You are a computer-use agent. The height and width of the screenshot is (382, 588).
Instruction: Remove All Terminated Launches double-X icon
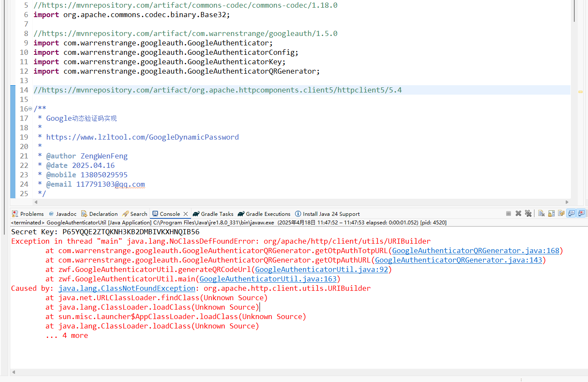[528, 213]
